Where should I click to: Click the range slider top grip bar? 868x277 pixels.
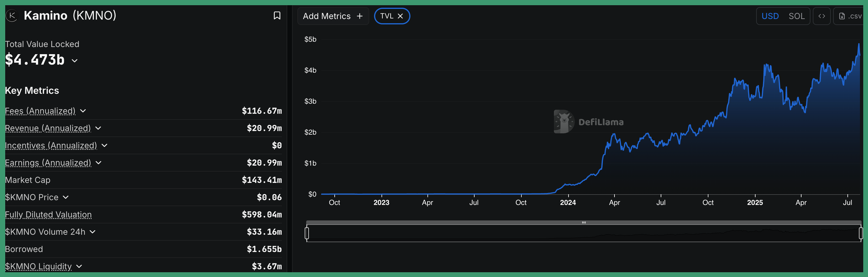tap(584, 222)
